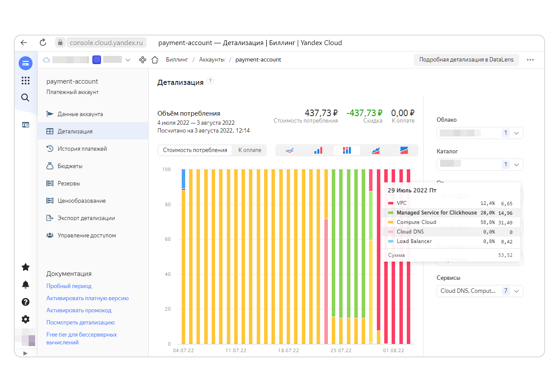Open Free tier для бессерверных вычислений link
The image size is (559, 392).
82,339
